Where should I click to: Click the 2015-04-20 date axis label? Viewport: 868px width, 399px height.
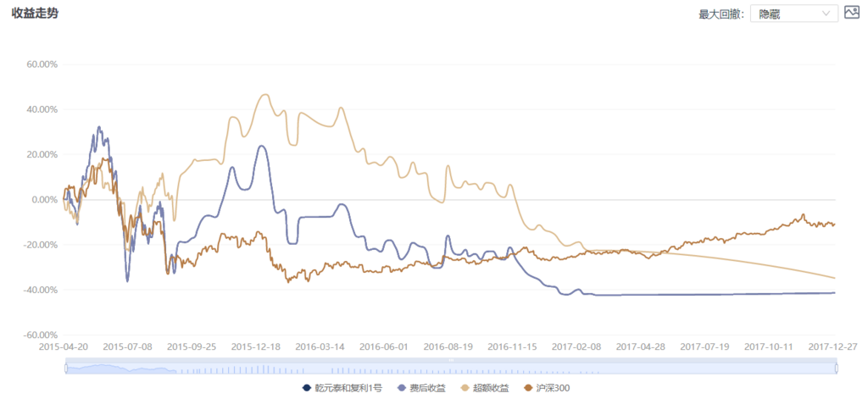(64, 346)
